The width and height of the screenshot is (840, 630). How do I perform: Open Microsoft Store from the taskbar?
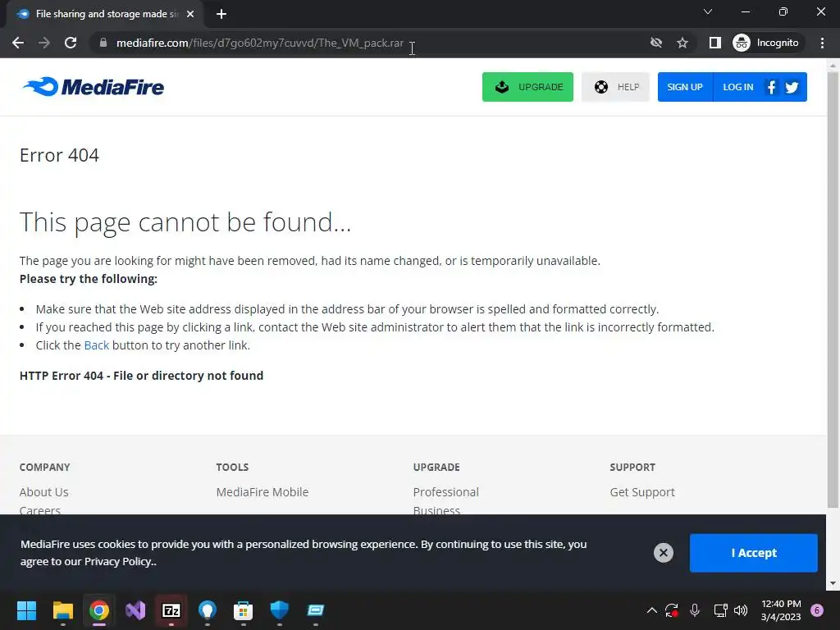[243, 610]
